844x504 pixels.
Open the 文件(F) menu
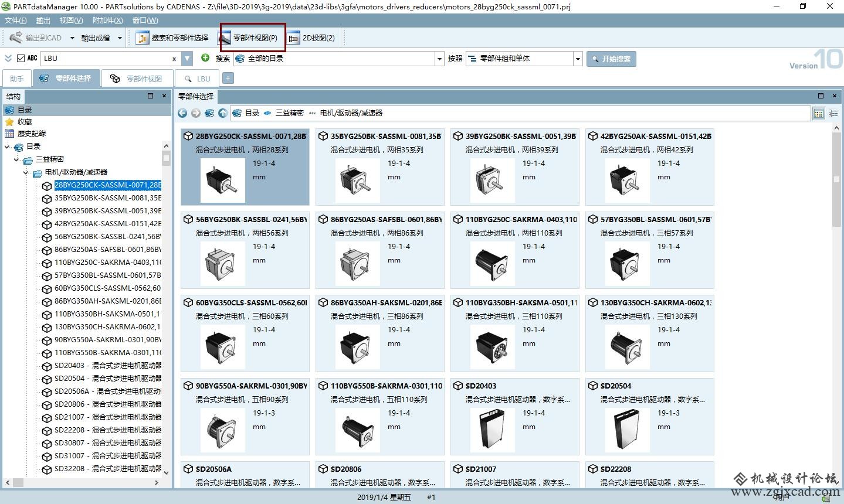[16, 21]
